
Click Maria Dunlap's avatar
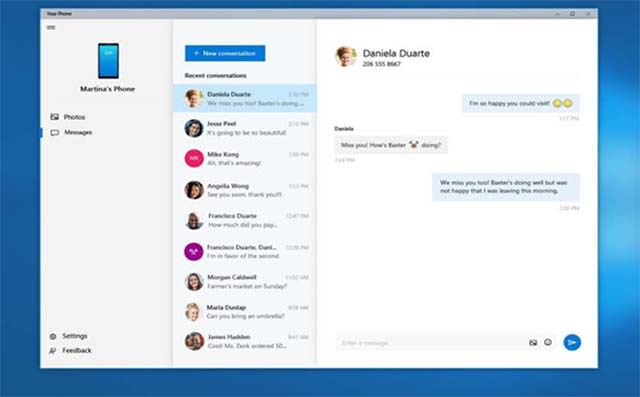click(x=194, y=312)
